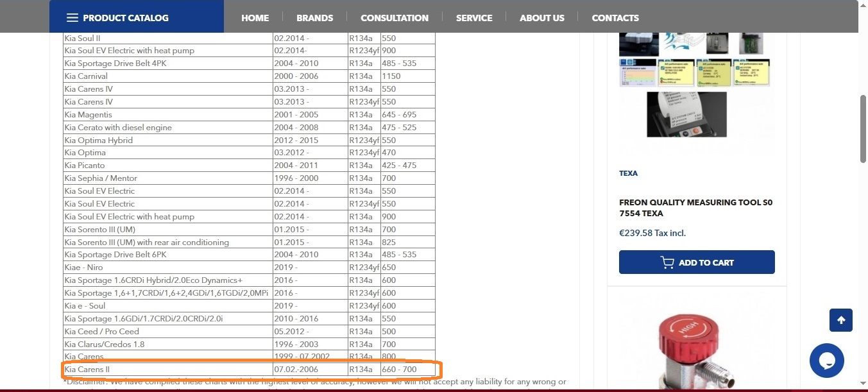Click the "660 - 700" amount cell
Screen dimensions: 868x392
coord(407,370)
